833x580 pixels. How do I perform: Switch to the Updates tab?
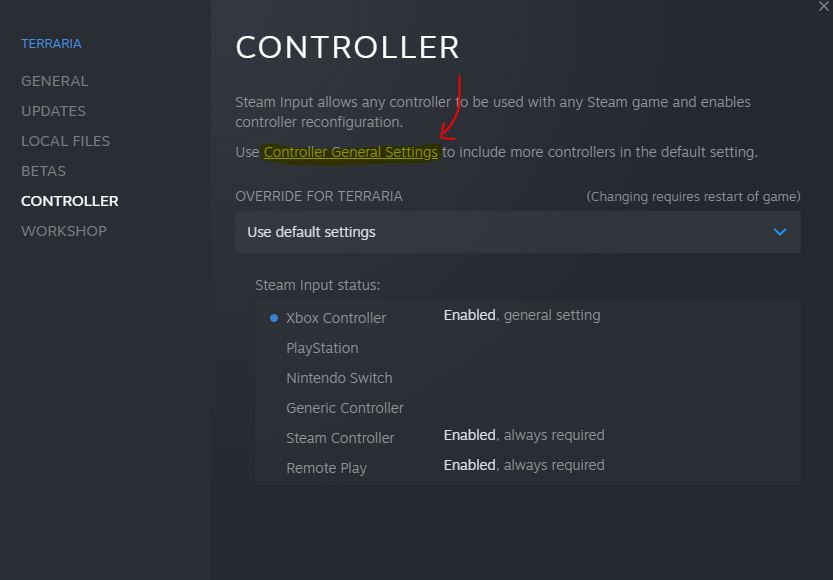(54, 111)
